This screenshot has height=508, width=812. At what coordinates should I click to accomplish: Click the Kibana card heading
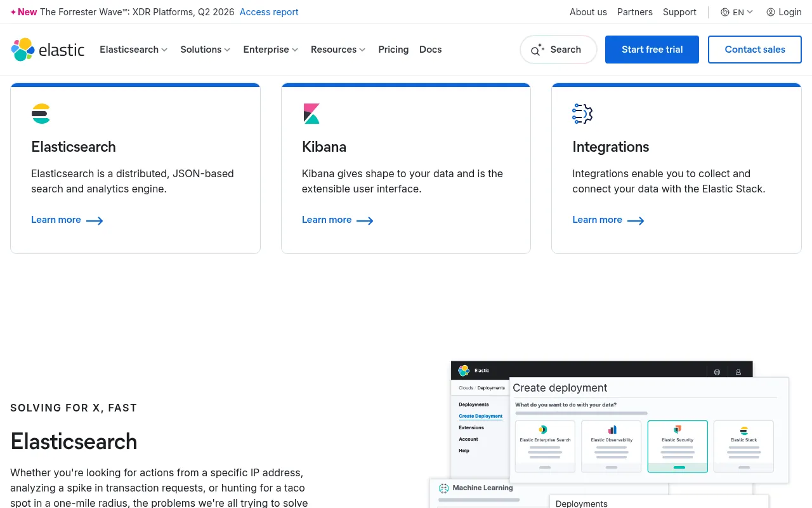point(324,147)
